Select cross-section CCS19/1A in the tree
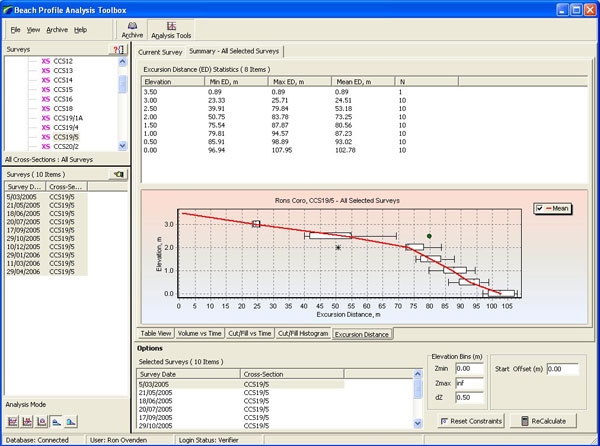Viewport: 600px width, 446px height. coord(67,118)
